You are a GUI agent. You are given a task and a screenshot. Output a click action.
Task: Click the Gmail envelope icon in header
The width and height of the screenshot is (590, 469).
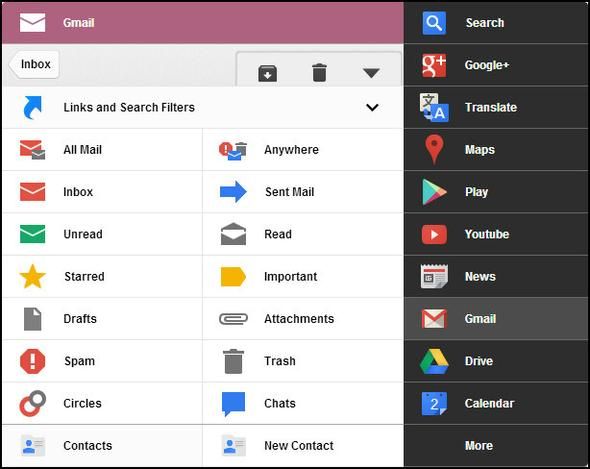tap(32, 23)
